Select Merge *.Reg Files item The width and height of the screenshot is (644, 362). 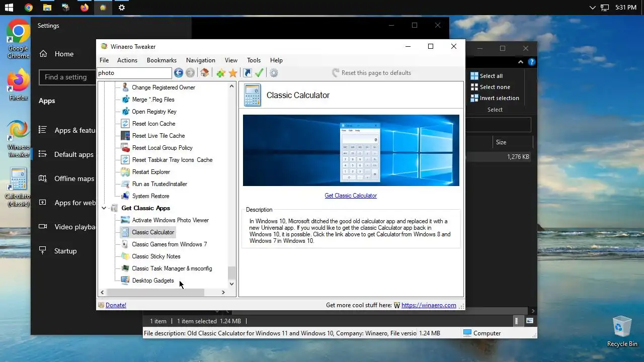tap(153, 100)
